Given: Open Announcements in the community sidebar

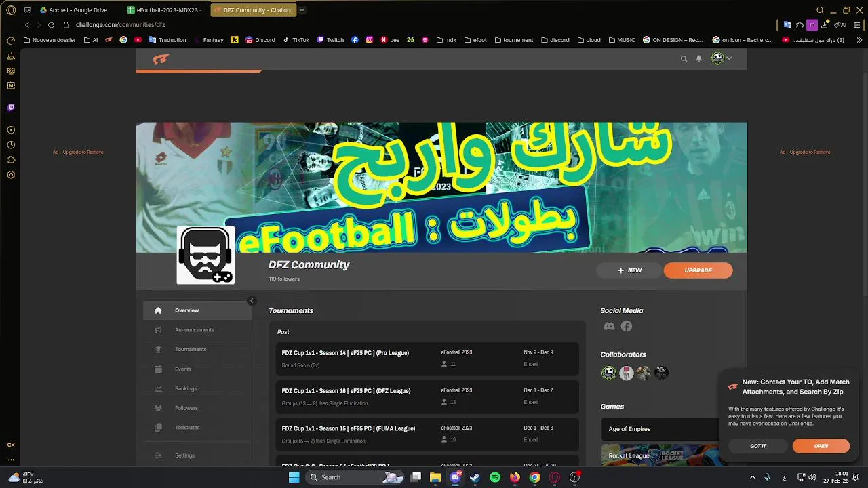Looking at the screenshot, I should tap(197, 330).
